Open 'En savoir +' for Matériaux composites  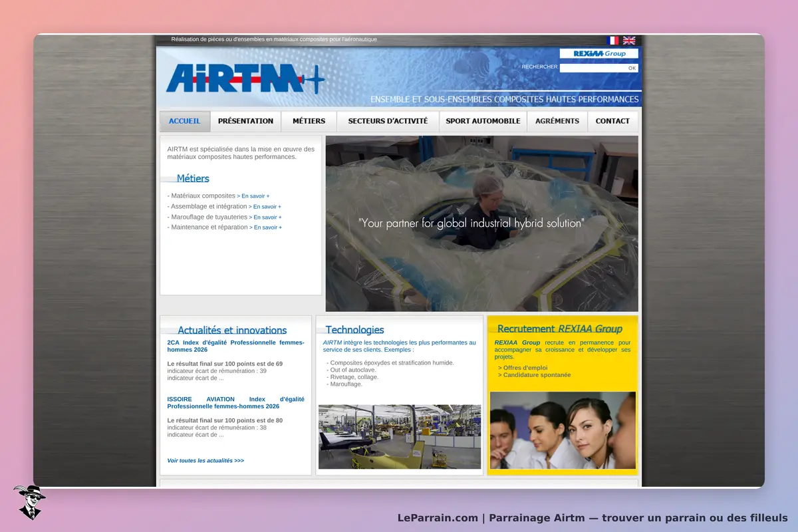(x=253, y=196)
